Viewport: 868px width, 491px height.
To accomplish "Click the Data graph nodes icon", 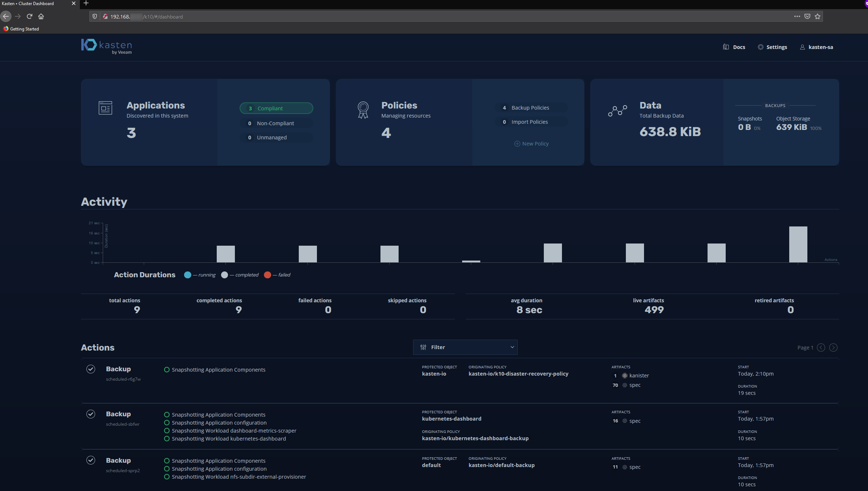I will click(618, 110).
